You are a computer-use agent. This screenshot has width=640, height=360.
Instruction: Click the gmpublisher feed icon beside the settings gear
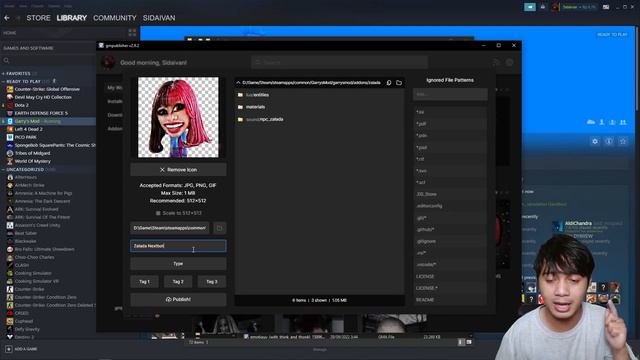pos(496,62)
